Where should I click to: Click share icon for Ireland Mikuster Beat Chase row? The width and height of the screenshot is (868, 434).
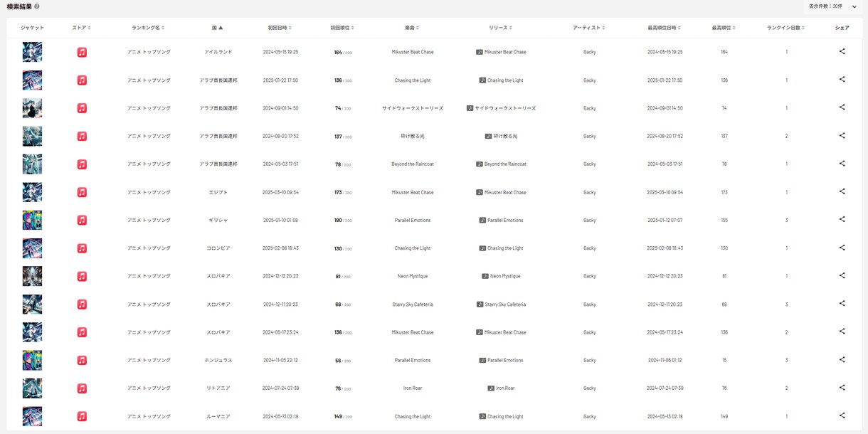pyautogui.click(x=842, y=52)
